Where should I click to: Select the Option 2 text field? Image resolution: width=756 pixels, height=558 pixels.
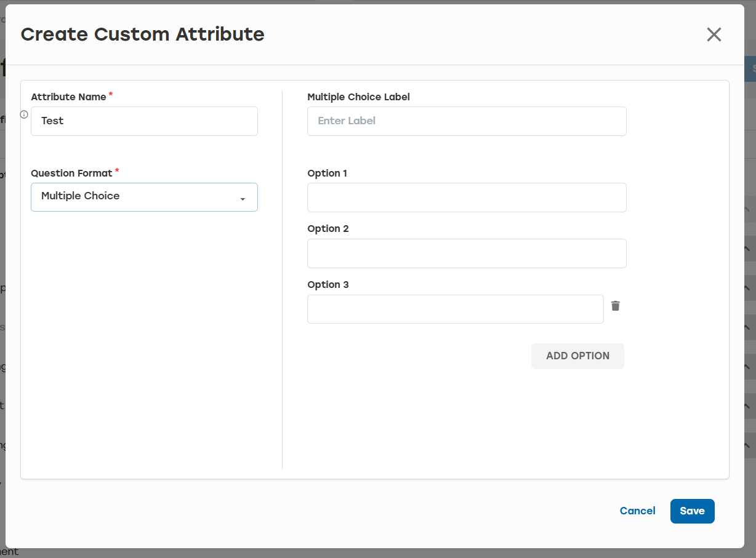click(x=467, y=253)
